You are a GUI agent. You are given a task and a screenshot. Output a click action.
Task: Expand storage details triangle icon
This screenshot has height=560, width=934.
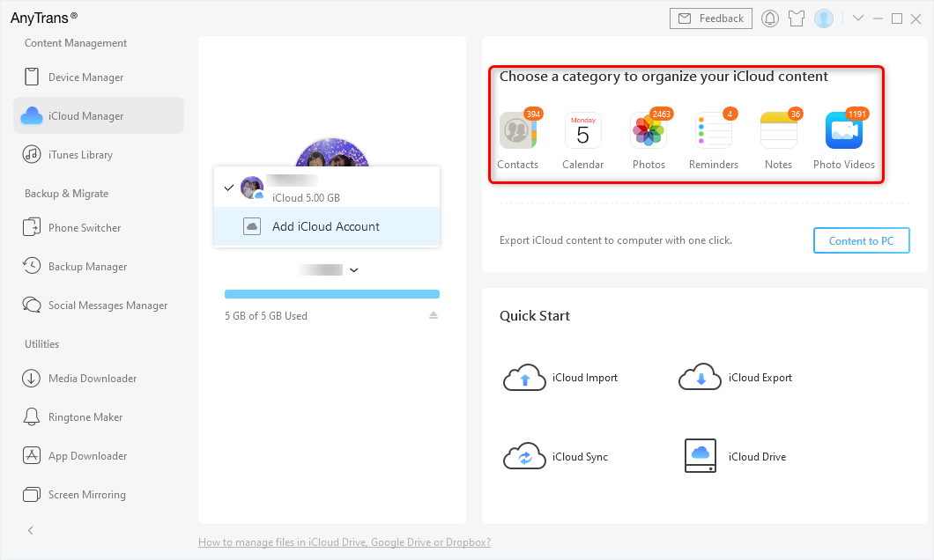(x=434, y=315)
